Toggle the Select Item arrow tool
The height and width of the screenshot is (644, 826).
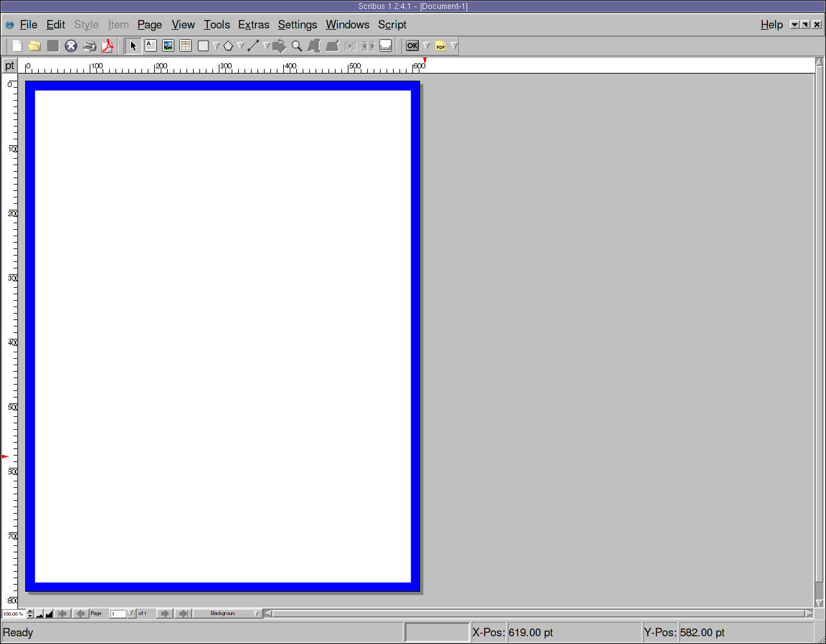tap(133, 46)
